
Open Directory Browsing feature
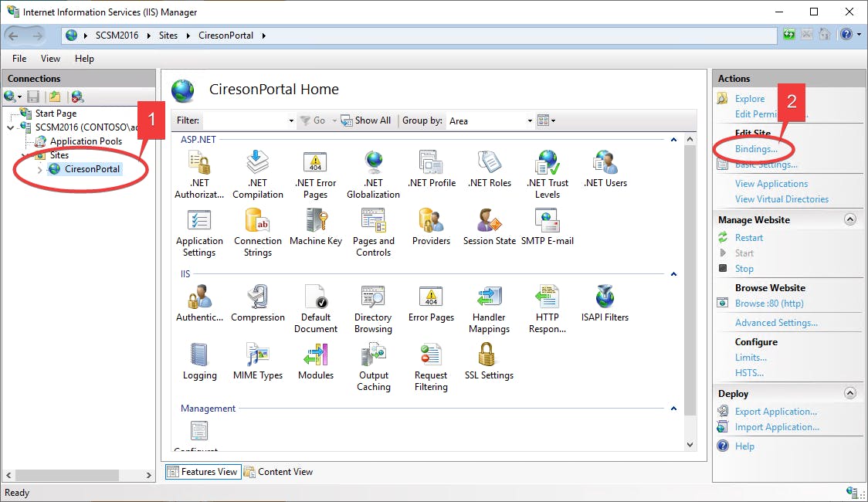pos(373,308)
